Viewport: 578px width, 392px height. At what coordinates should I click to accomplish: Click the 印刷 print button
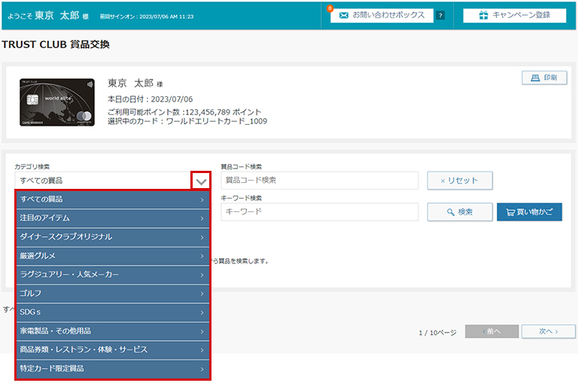click(544, 77)
